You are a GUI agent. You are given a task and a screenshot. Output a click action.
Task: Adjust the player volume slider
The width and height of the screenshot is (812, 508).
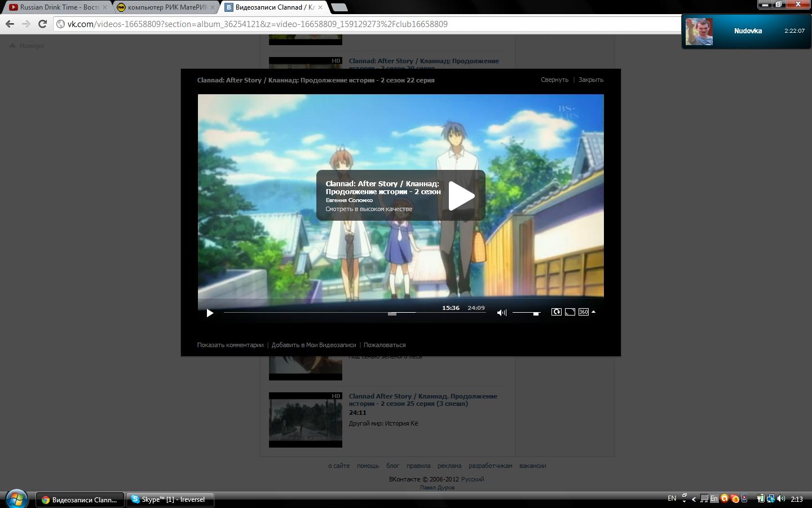[x=526, y=313]
